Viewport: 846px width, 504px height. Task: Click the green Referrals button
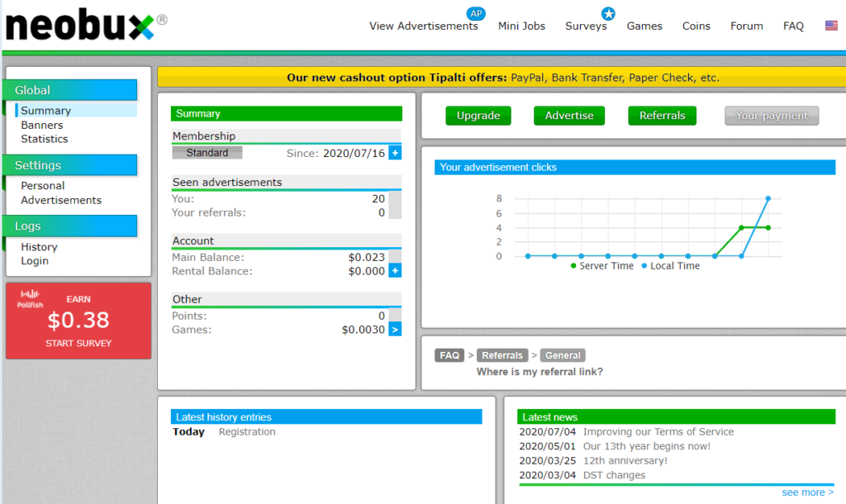(662, 116)
